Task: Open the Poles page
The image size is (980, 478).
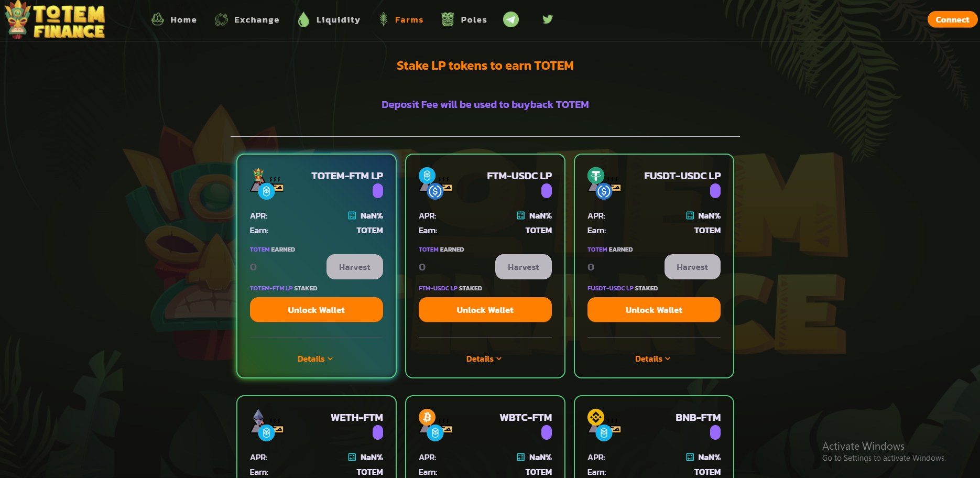Action: pos(464,19)
